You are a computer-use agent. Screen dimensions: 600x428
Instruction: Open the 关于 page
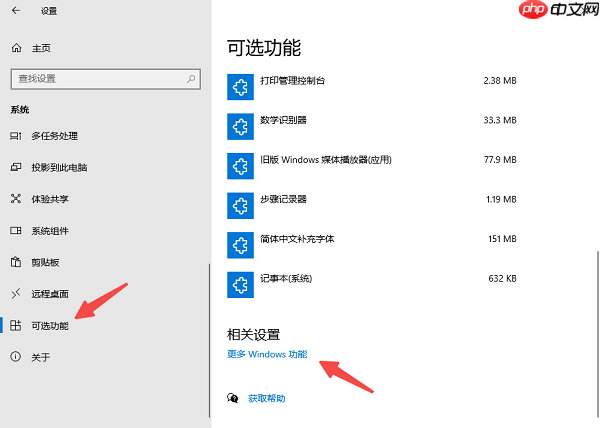(41, 357)
